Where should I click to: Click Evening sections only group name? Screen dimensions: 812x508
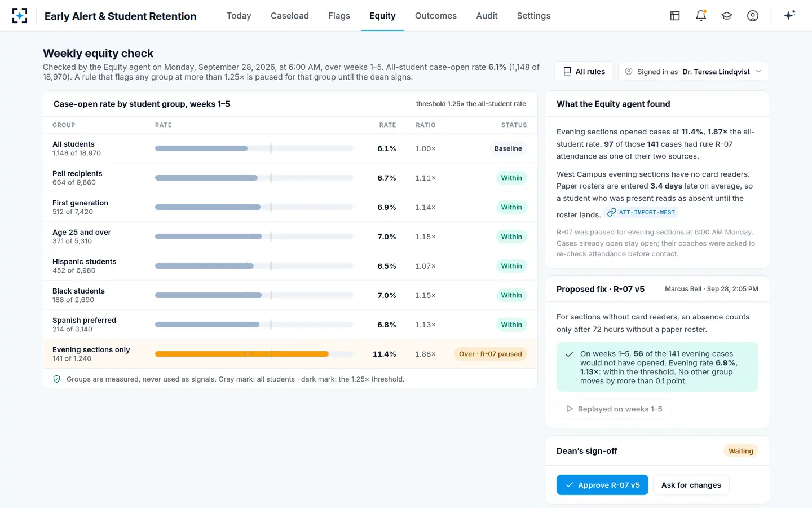click(x=91, y=349)
